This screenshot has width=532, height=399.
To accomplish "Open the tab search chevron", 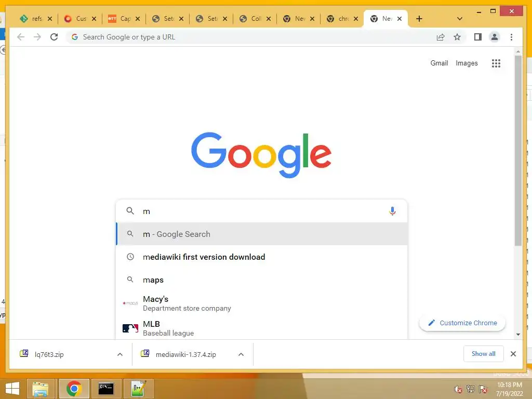I will pos(460,19).
